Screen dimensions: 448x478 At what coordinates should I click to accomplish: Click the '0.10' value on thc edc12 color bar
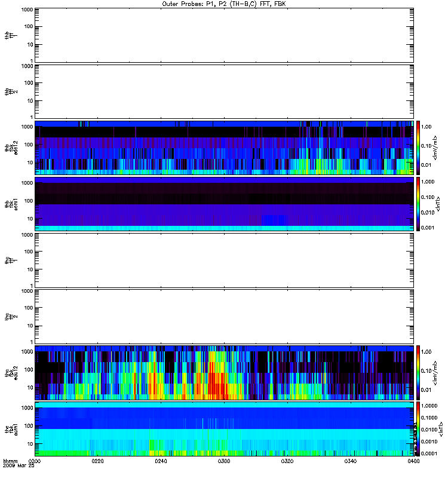(426, 370)
